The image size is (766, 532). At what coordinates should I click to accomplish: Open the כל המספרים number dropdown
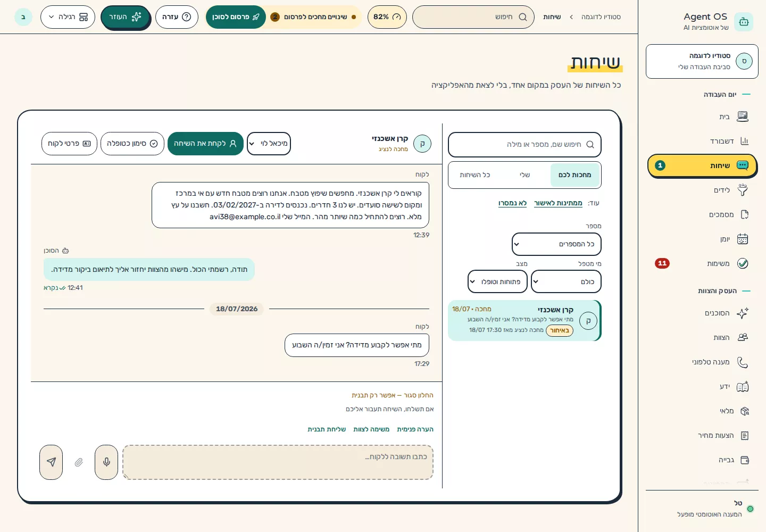tap(556, 244)
